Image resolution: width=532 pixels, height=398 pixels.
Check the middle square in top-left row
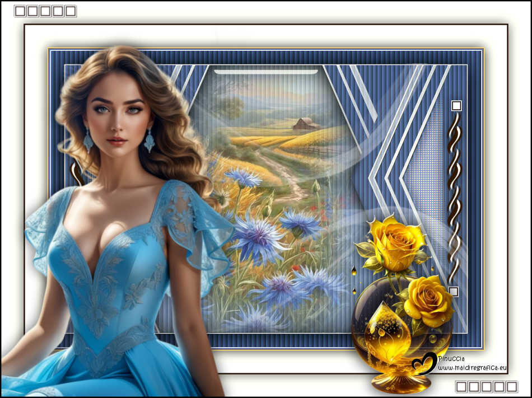coord(45,11)
